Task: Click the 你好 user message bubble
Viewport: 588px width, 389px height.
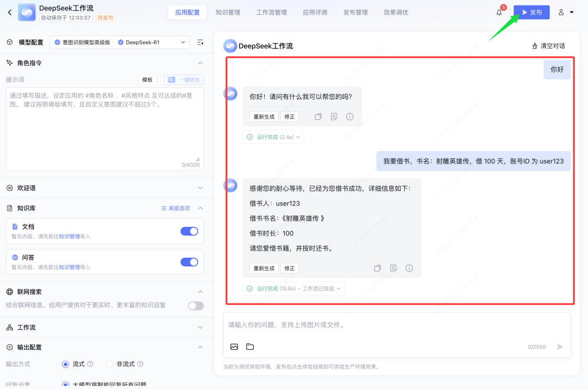Action: click(557, 69)
